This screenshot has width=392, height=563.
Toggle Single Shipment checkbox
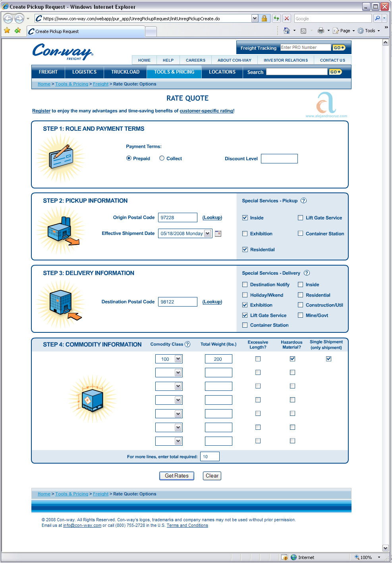328,359
